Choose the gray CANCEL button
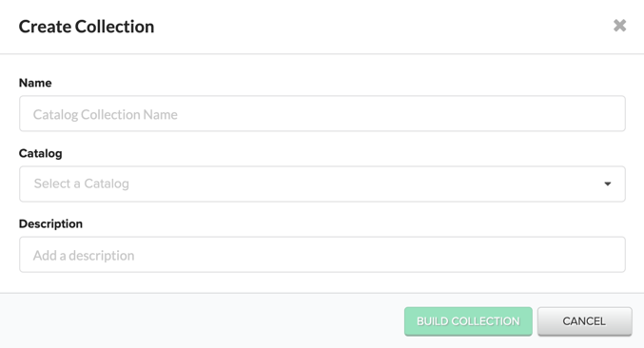 584,321
